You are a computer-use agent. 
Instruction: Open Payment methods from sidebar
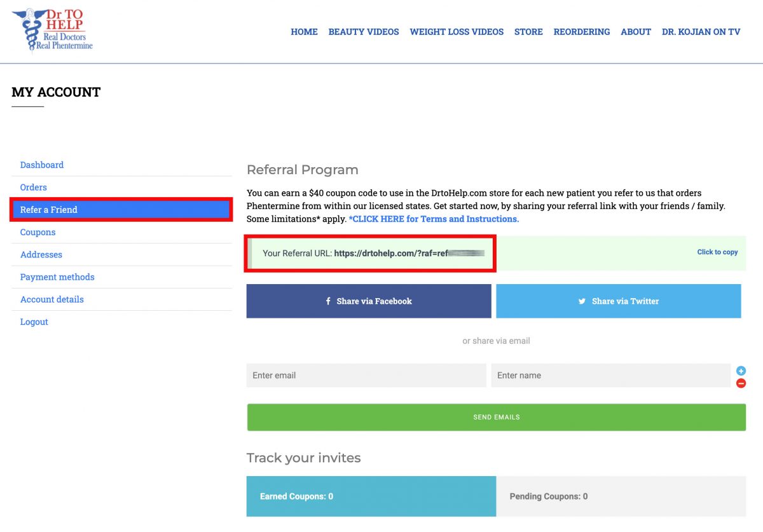pyautogui.click(x=57, y=276)
